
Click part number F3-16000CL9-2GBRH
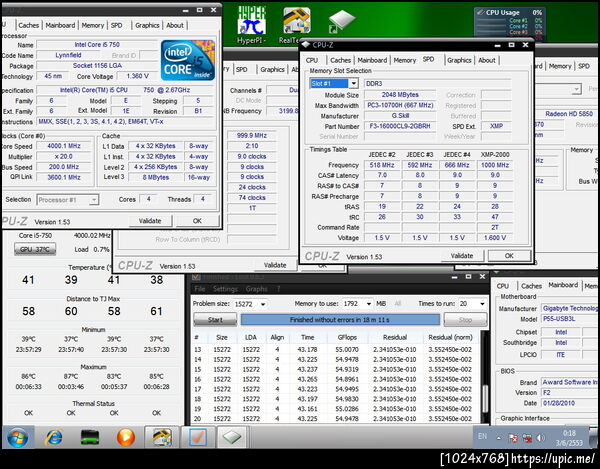[x=399, y=126]
